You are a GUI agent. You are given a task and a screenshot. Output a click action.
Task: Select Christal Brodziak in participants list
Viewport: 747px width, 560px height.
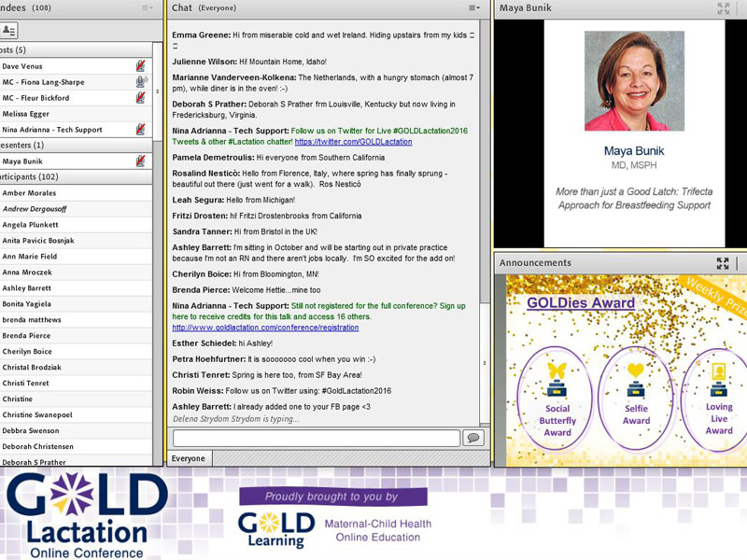pyautogui.click(x=77, y=367)
